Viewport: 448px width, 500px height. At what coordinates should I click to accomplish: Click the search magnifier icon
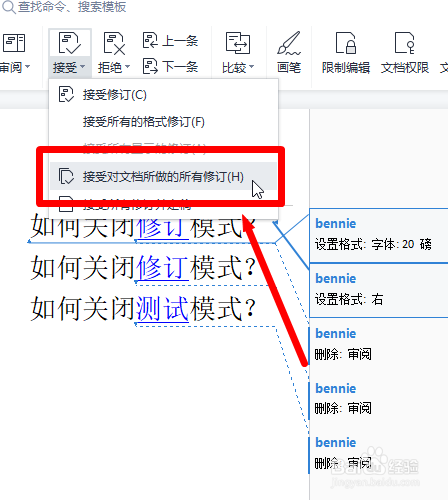(9, 7)
